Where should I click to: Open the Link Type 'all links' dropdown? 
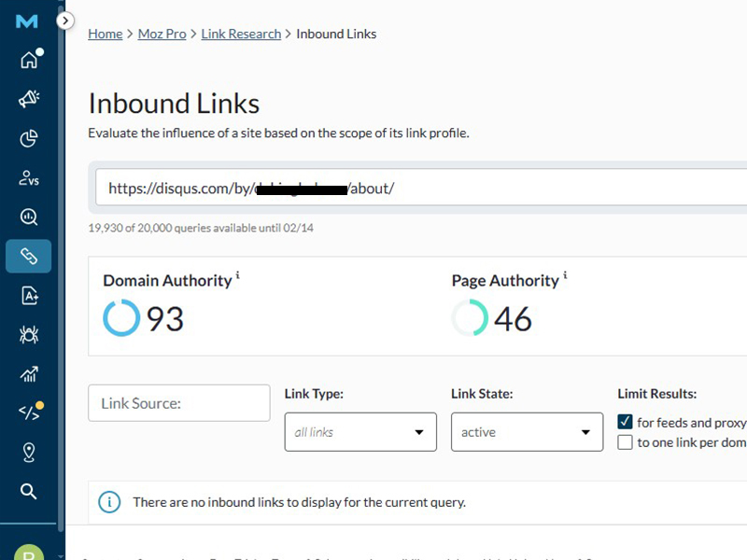click(360, 432)
